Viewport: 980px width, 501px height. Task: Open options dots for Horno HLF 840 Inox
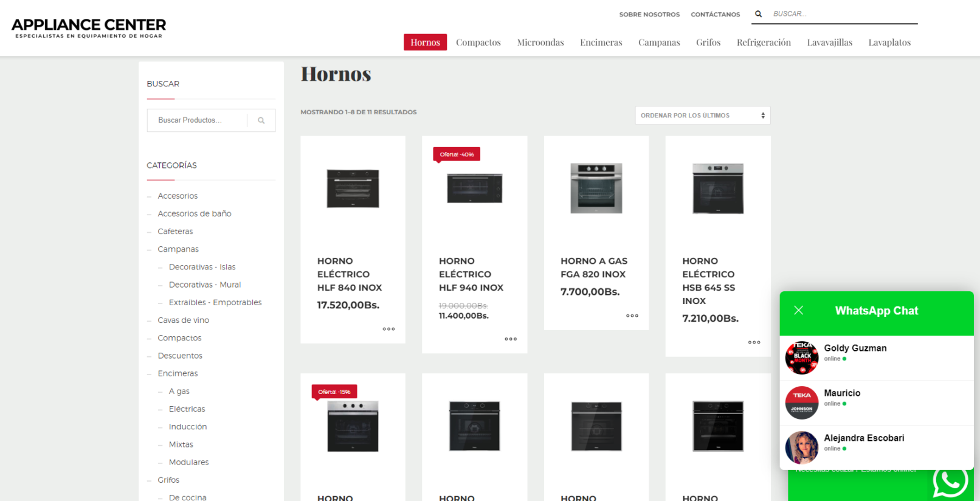pyautogui.click(x=388, y=329)
